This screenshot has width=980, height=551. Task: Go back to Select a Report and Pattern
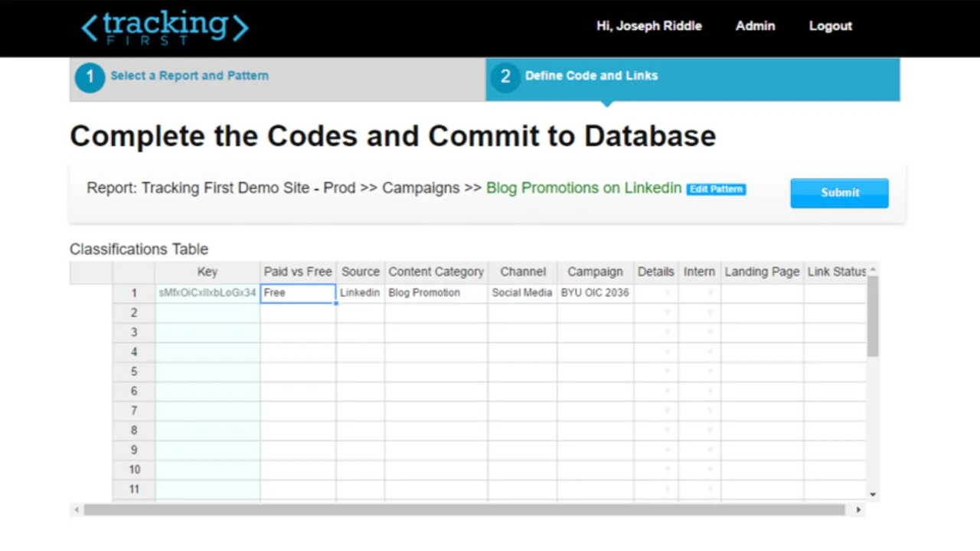point(189,76)
